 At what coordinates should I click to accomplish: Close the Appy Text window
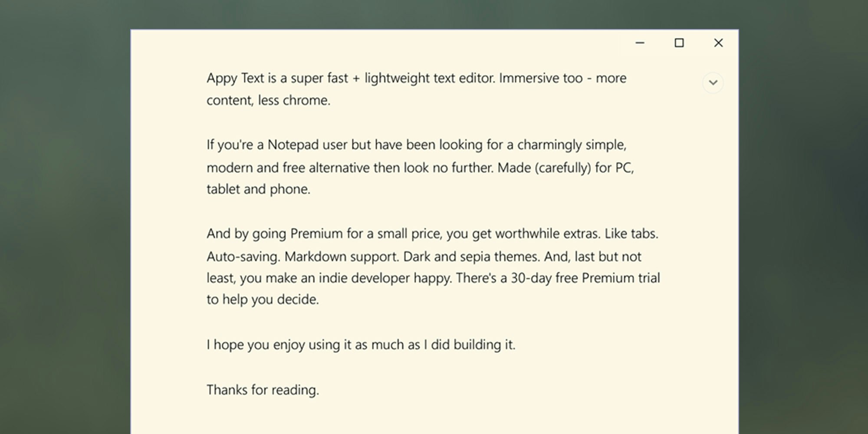point(718,43)
